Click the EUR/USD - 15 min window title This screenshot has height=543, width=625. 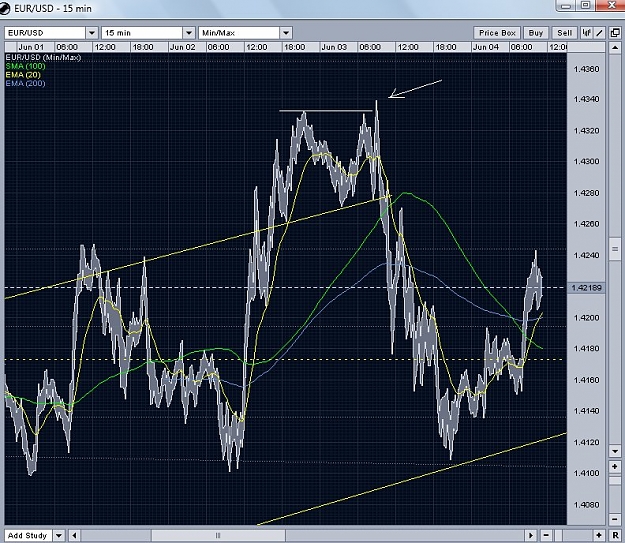53,9
